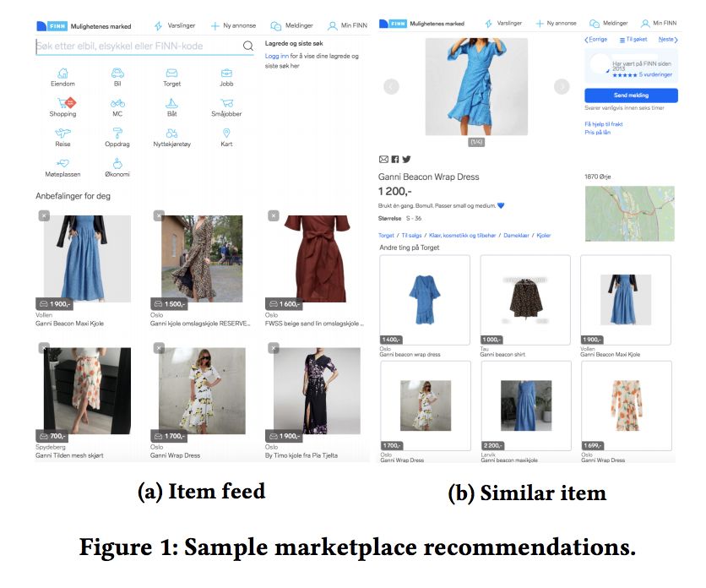This screenshot has height=588, width=706.
Task: Open Få hjelp til frakt link
Action: click(603, 124)
